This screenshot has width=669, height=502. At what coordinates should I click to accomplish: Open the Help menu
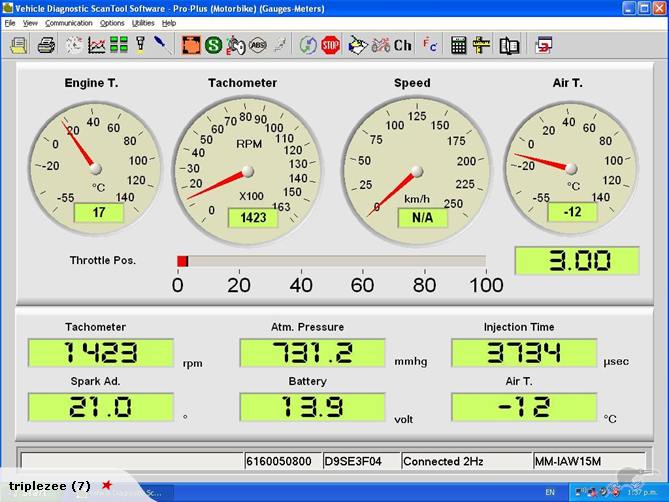(169, 23)
